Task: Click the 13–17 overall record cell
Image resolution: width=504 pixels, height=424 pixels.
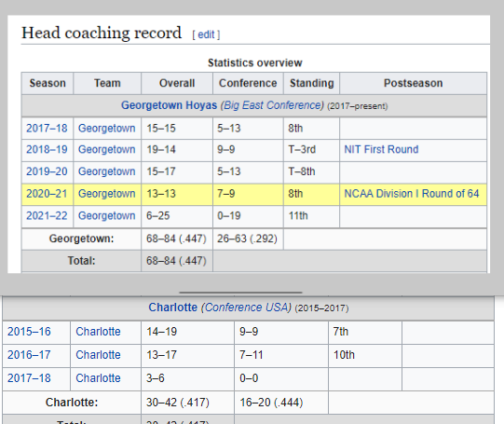Action: 187,355
